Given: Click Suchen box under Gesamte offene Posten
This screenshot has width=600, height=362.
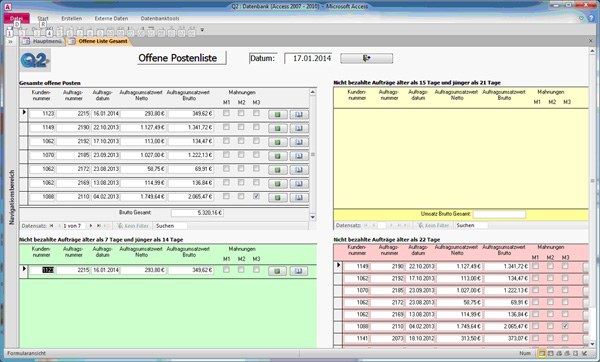Looking at the screenshot, I should click(x=170, y=226).
